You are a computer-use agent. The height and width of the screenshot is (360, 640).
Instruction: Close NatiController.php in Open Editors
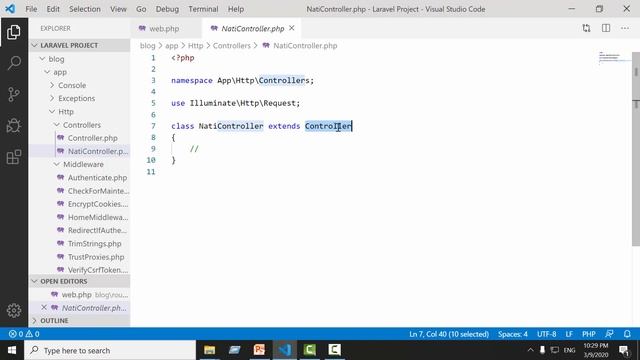(x=44, y=307)
